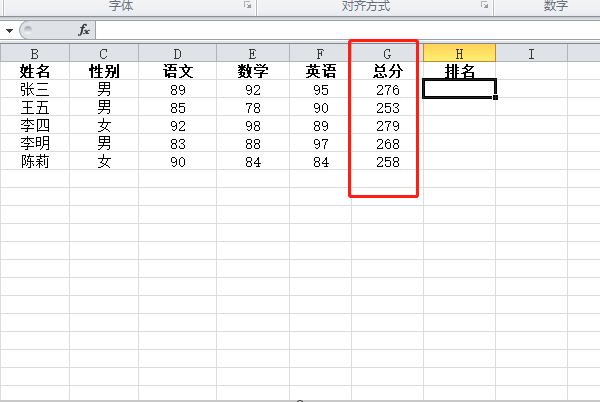Click the 排名 header cell
The image size is (600, 402).
tap(459, 71)
